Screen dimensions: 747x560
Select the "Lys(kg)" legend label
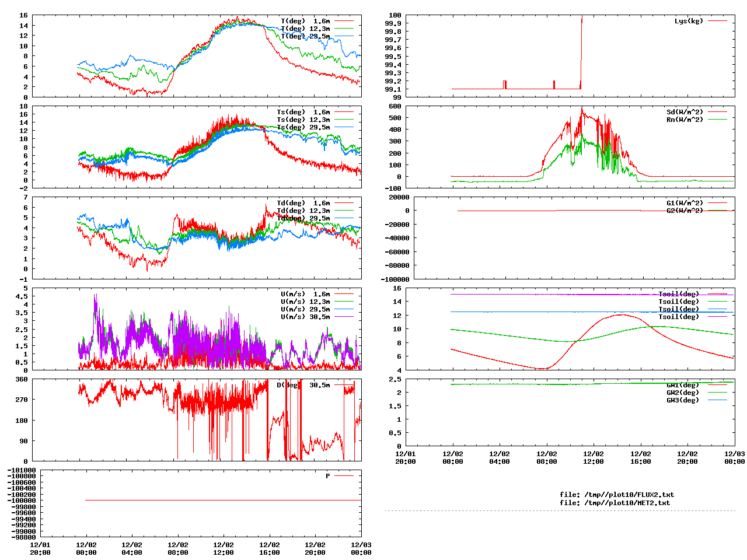pyautogui.click(x=689, y=21)
